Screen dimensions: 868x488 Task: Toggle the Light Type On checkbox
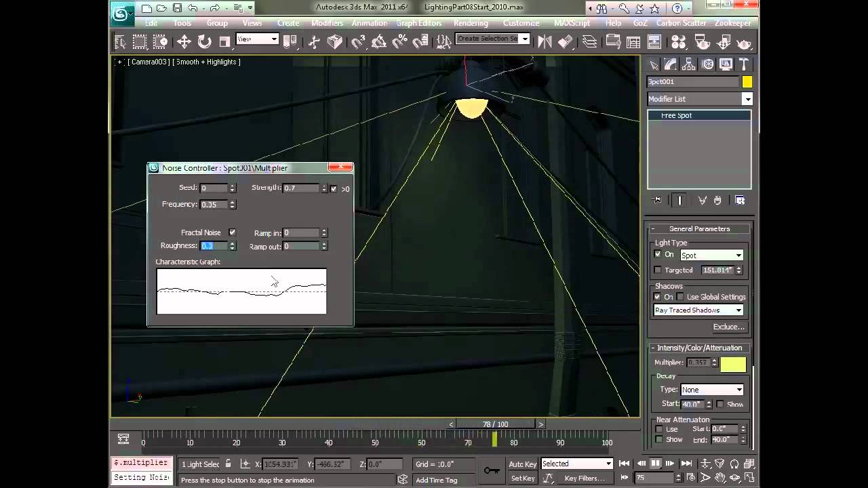658,254
